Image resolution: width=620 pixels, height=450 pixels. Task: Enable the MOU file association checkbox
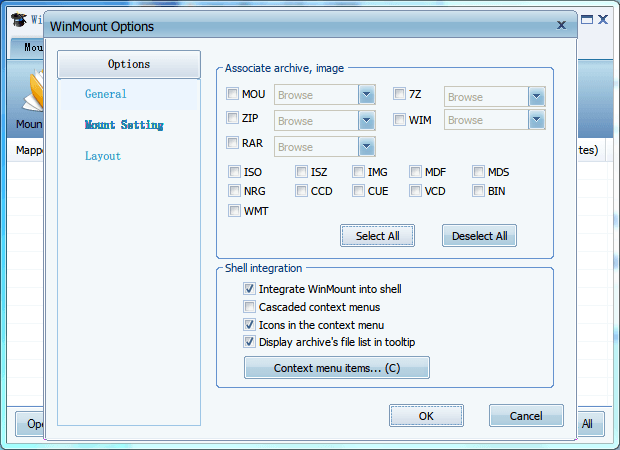(233, 95)
